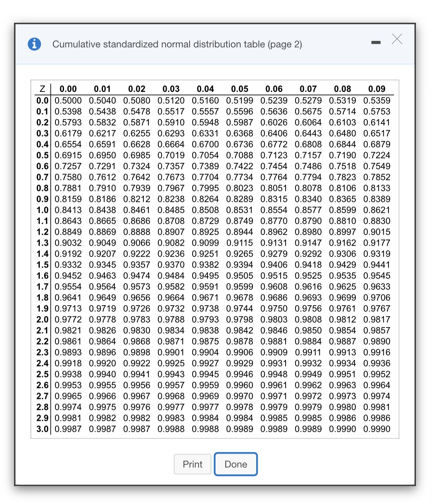Click the blue info icon
The height and width of the screenshot is (504, 435).
pos(34,44)
